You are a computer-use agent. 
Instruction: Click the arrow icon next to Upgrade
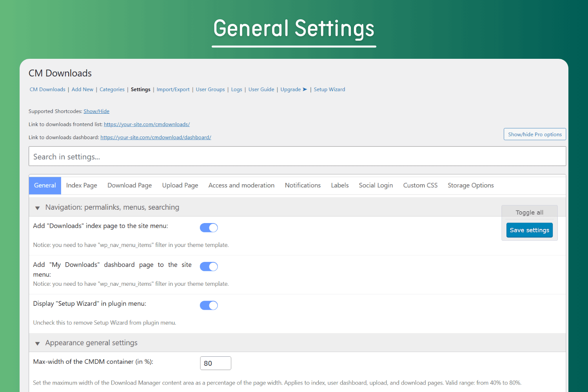(305, 89)
